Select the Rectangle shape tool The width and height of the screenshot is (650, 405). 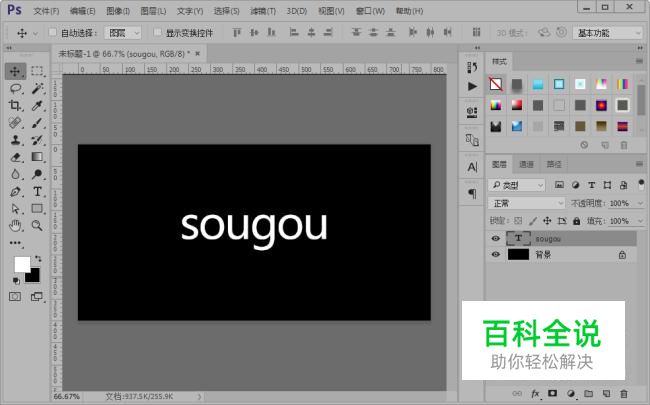pyautogui.click(x=37, y=209)
